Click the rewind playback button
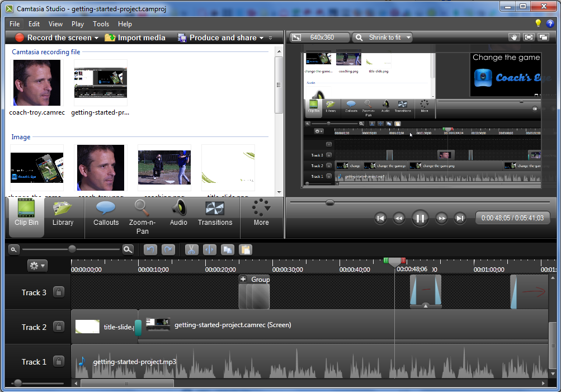Viewport: 561px width, 392px height. click(x=399, y=218)
